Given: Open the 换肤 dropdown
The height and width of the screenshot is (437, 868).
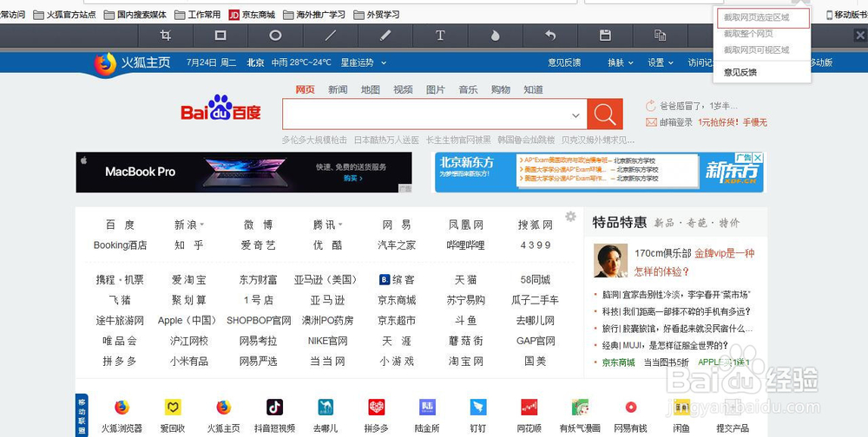Looking at the screenshot, I should (x=621, y=62).
